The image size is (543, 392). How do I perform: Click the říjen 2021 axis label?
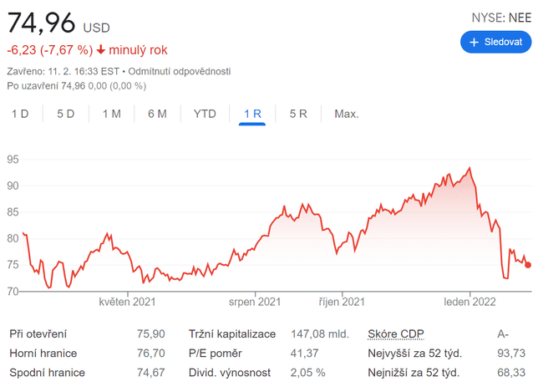click(x=342, y=302)
